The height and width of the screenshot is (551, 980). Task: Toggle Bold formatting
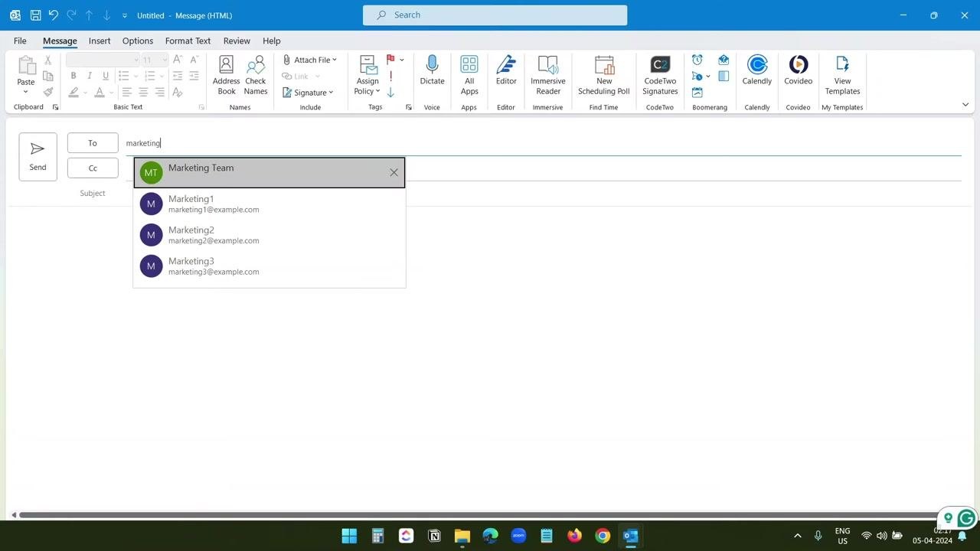(73, 76)
